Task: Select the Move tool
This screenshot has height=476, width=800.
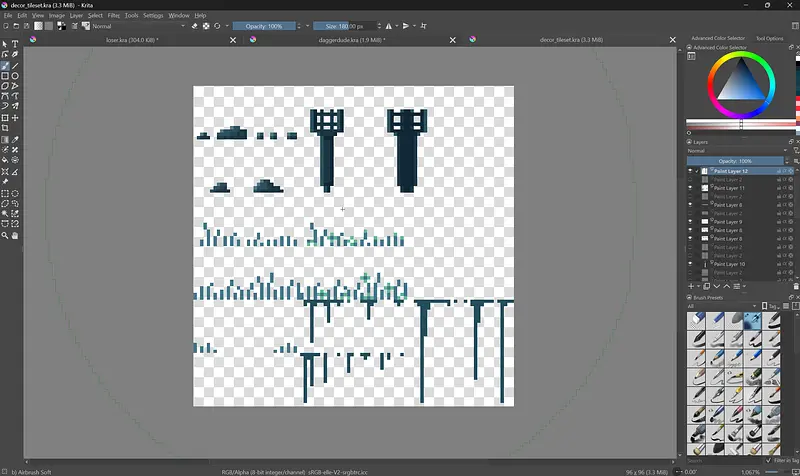Action: [16, 118]
